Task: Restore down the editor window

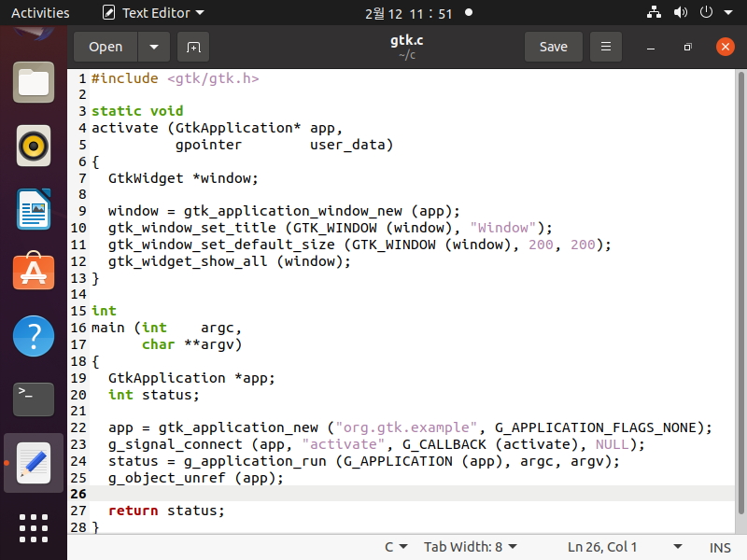Action: 687,47
